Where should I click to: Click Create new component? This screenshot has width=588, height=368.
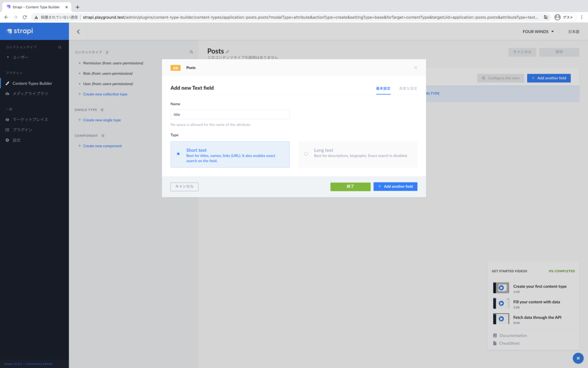click(100, 146)
